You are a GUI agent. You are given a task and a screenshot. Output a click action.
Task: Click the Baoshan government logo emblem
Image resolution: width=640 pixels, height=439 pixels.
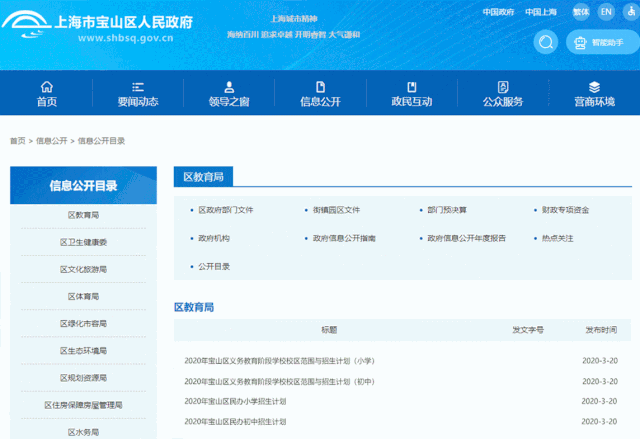pyautogui.click(x=26, y=24)
